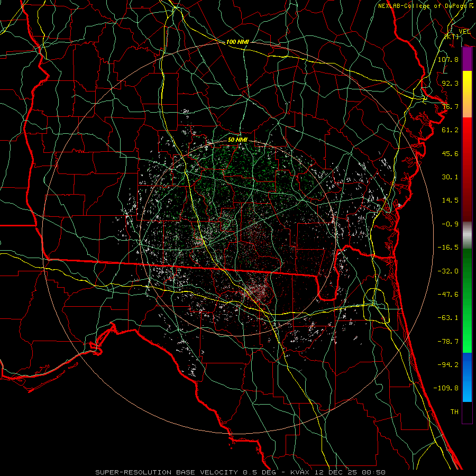The width and height of the screenshot is (476, 476).
Task: Click the 61.2 velocity scale value
Action: tap(450, 130)
